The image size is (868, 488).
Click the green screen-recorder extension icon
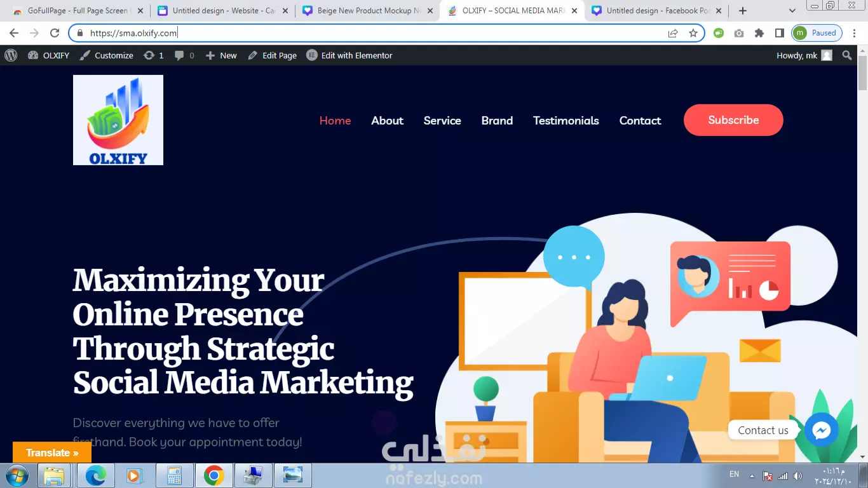coord(719,33)
